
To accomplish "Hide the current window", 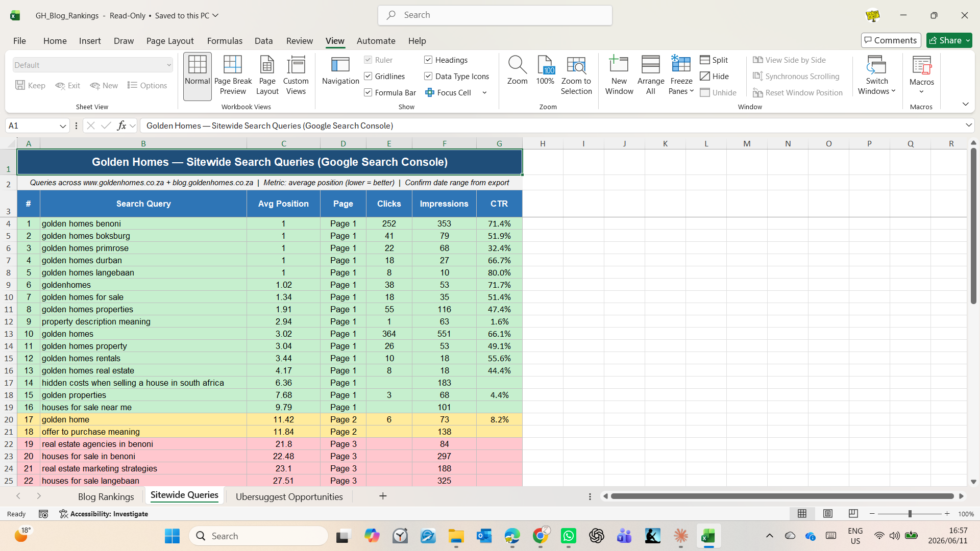I will 715,77.
